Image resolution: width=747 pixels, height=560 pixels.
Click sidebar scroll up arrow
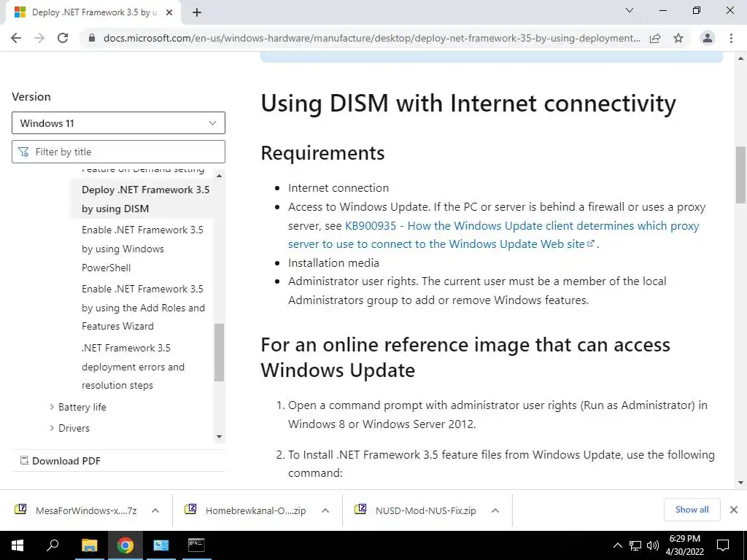(x=219, y=176)
